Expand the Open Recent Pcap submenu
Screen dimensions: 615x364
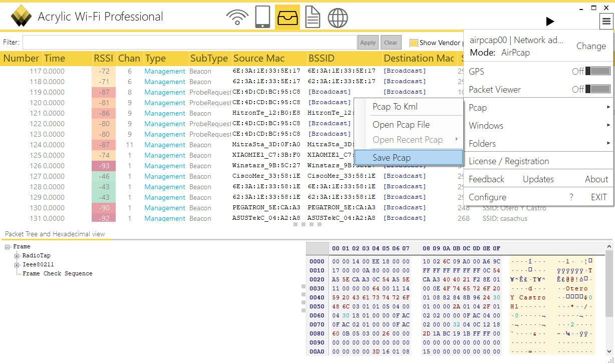[408, 140]
